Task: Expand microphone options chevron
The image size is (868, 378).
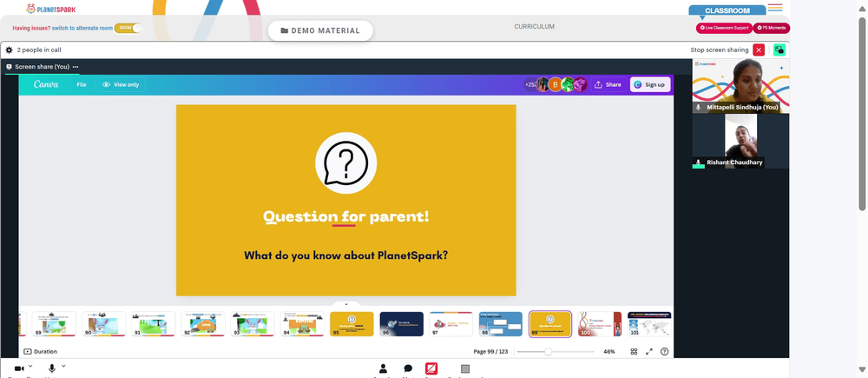Action: pyautogui.click(x=63, y=366)
